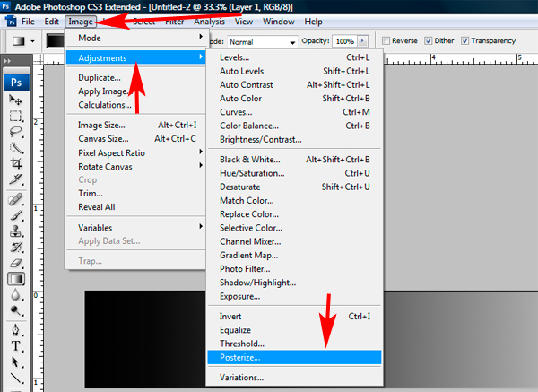Image resolution: width=538 pixels, height=392 pixels.
Task: Choose Desaturate adjustment
Action: click(294, 187)
